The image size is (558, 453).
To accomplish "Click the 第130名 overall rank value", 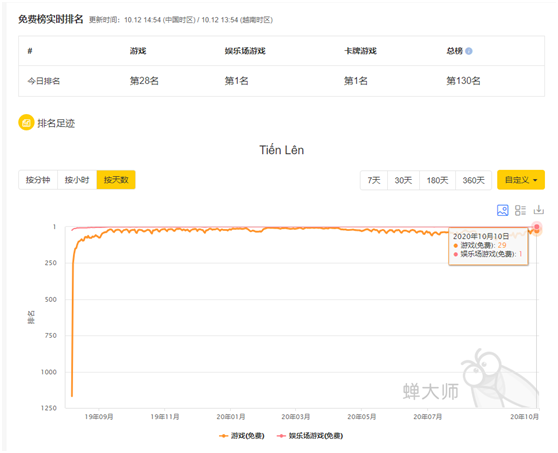I will (463, 81).
